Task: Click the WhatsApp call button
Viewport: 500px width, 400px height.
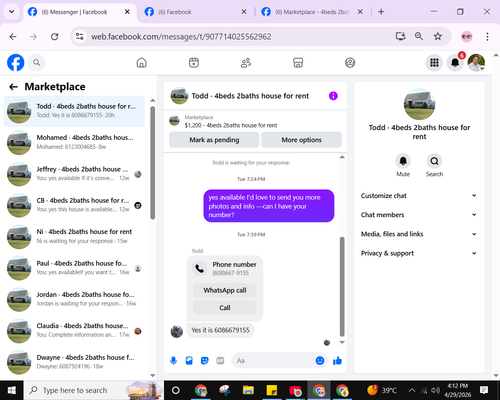Action: 225,290
